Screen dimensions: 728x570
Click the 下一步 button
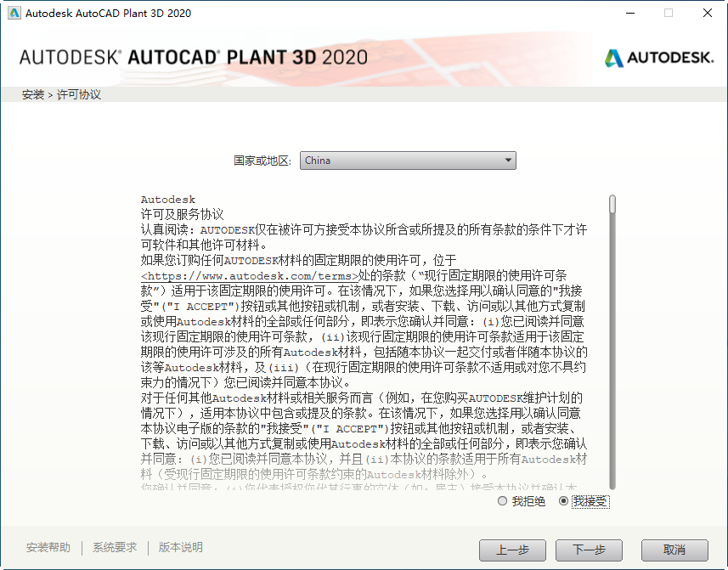coord(589,550)
